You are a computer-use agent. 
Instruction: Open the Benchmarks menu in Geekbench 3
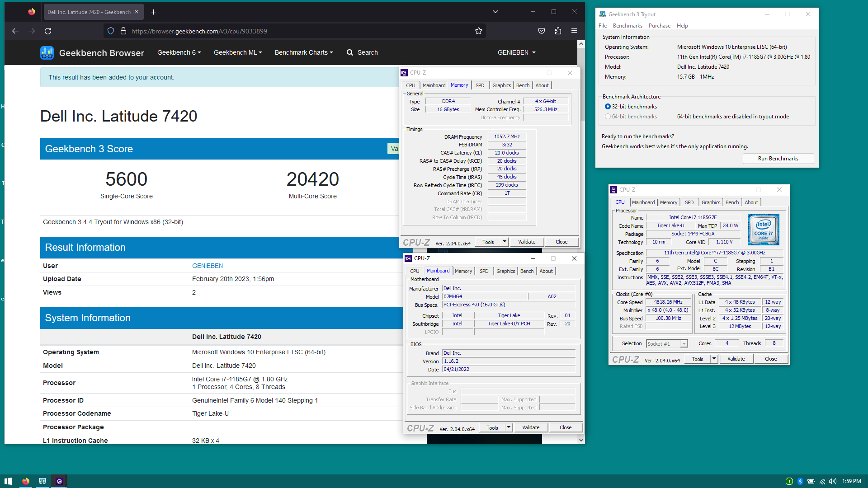pos(627,26)
